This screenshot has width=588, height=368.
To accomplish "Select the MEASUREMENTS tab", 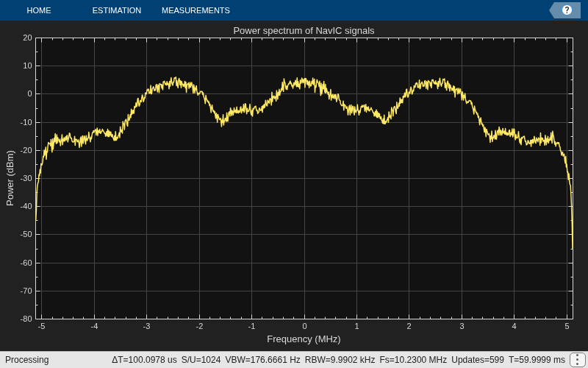I will (x=196, y=10).
